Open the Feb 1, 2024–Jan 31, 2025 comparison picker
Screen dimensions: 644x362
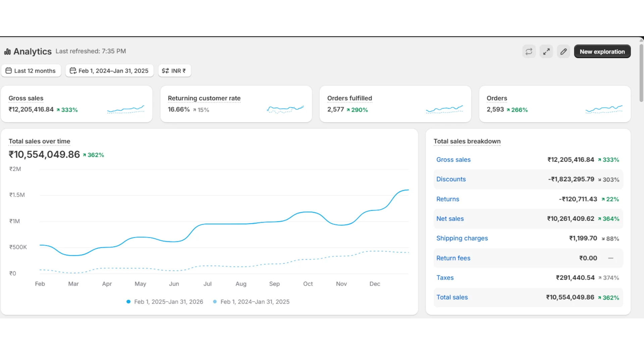109,71
